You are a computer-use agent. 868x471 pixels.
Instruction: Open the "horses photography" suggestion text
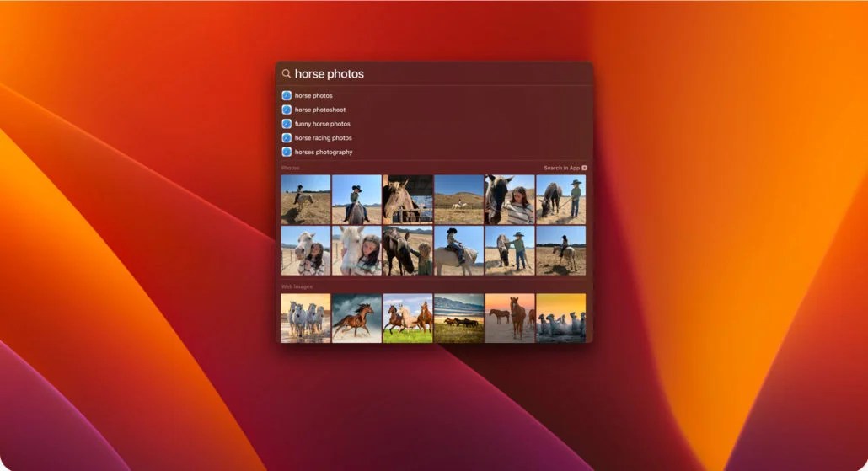[x=324, y=153]
